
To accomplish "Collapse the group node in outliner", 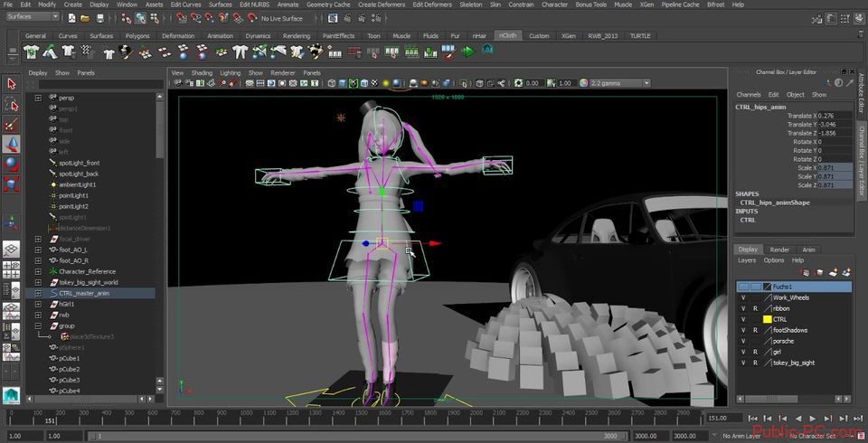I will click(x=38, y=325).
